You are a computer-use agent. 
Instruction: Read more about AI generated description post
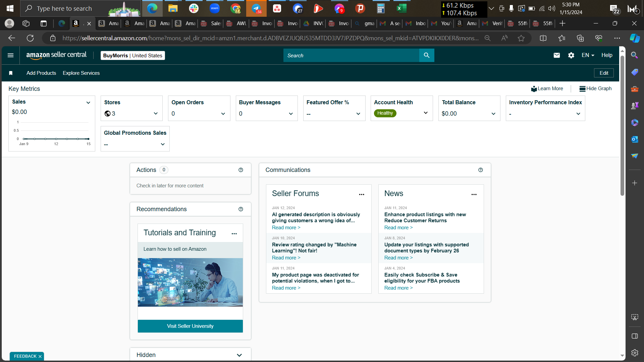click(286, 228)
